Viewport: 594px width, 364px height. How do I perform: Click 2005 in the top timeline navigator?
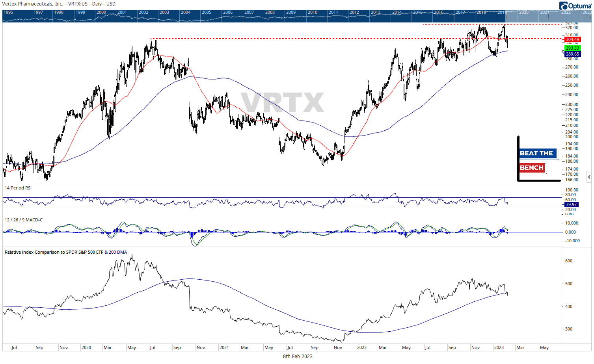(x=207, y=12)
